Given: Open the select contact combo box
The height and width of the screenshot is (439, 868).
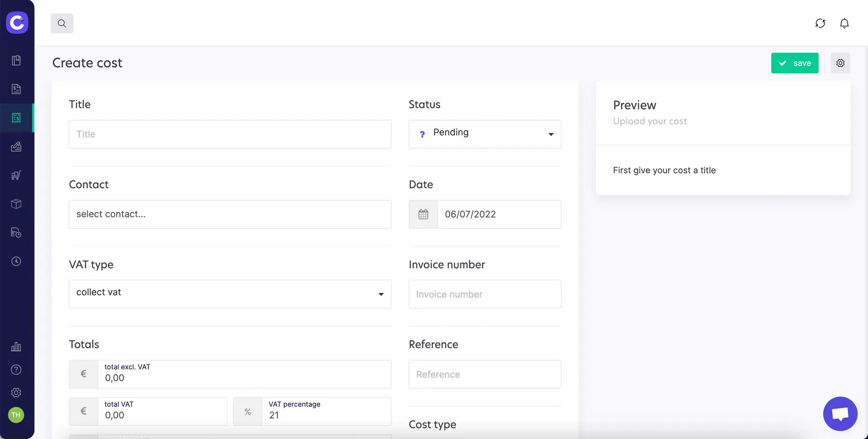Looking at the screenshot, I should (x=230, y=214).
